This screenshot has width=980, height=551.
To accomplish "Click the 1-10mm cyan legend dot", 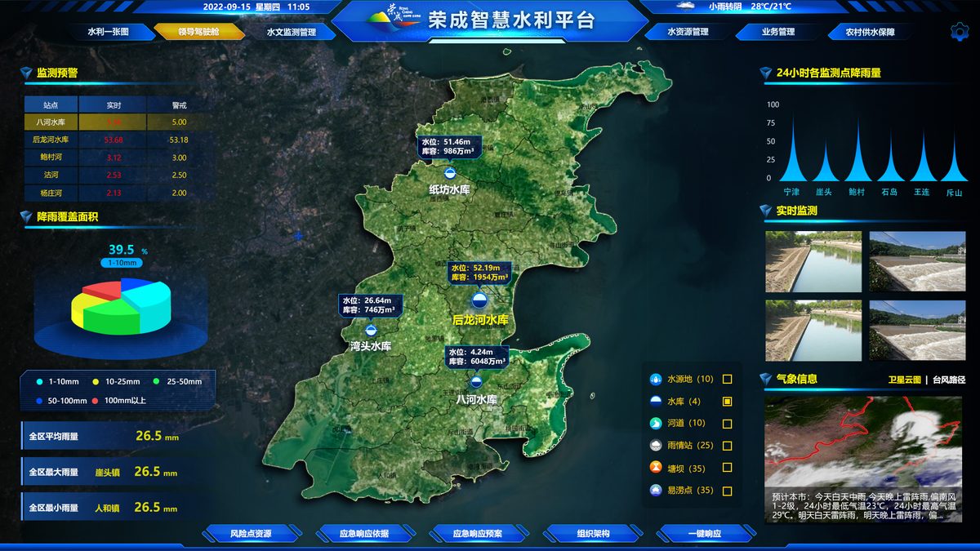I will pyautogui.click(x=40, y=381).
